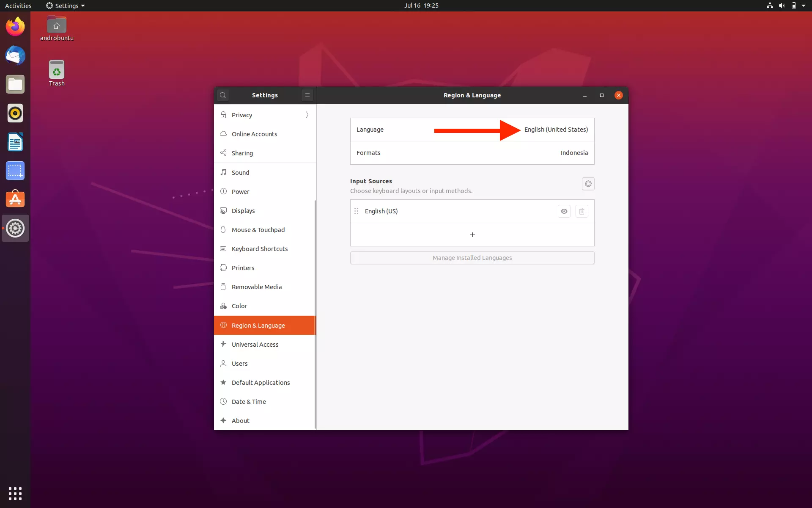
Task: Delete English (US) with trash icon
Action: [x=582, y=211]
